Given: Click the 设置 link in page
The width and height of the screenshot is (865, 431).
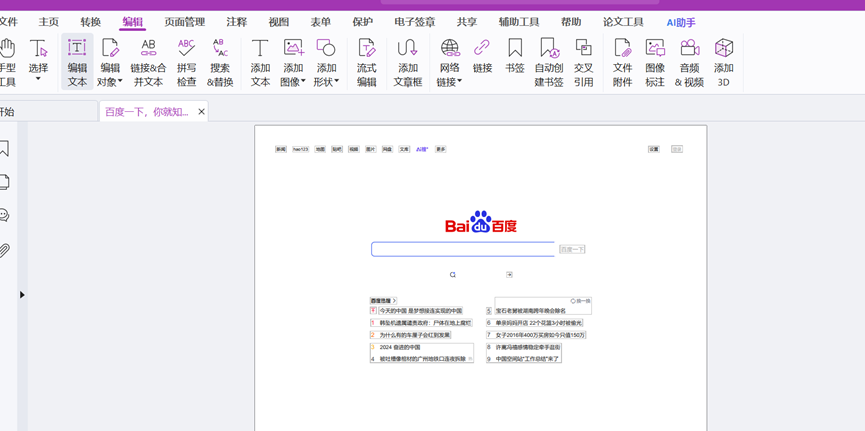Looking at the screenshot, I should (654, 149).
